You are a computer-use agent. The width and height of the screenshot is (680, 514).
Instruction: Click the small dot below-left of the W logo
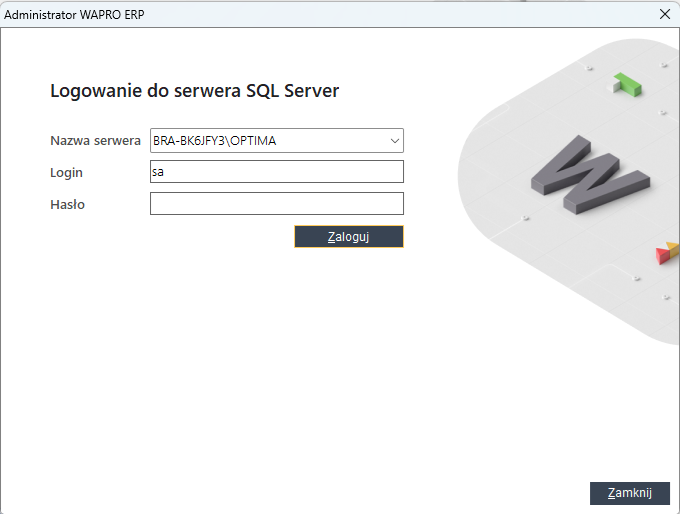(525, 217)
